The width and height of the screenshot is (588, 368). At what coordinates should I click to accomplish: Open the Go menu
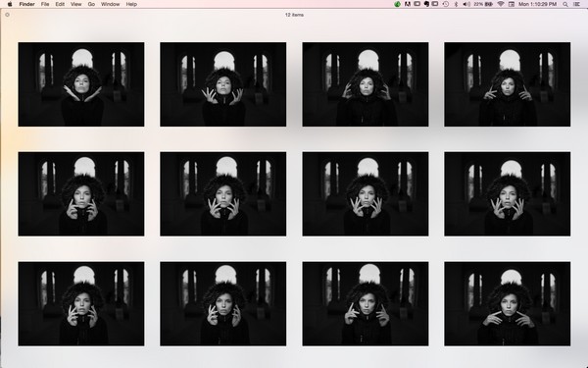(x=91, y=4)
